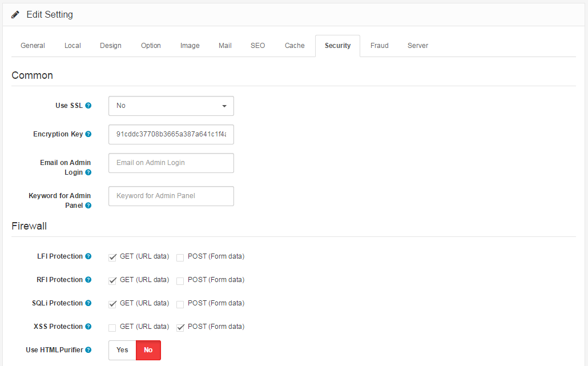
Task: Uncheck LFI Protection GET (URL data)
Action: point(112,258)
